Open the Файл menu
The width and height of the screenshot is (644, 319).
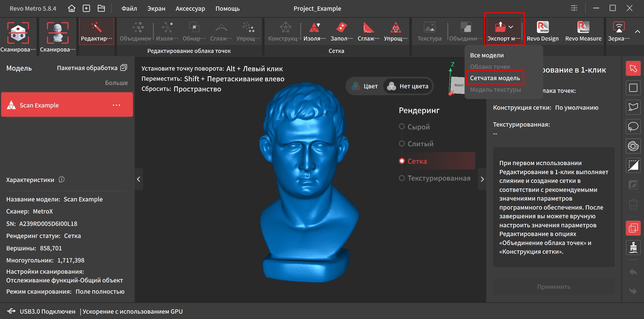pos(129,8)
